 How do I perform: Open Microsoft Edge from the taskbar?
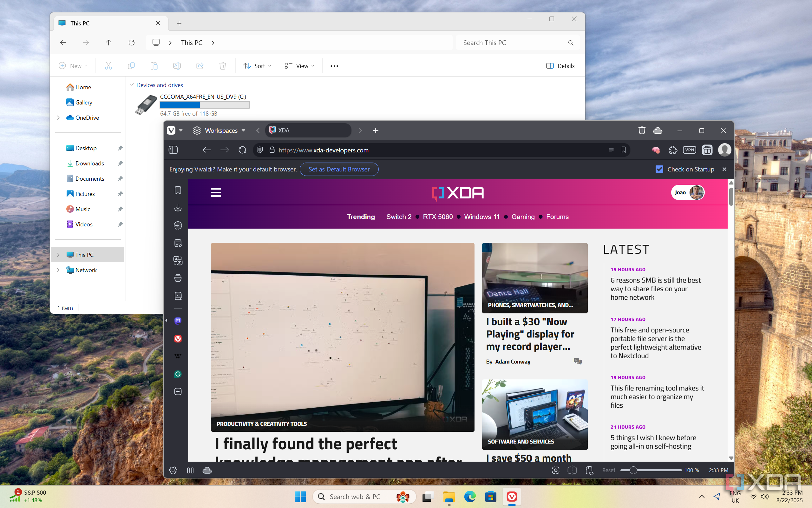pyautogui.click(x=470, y=496)
